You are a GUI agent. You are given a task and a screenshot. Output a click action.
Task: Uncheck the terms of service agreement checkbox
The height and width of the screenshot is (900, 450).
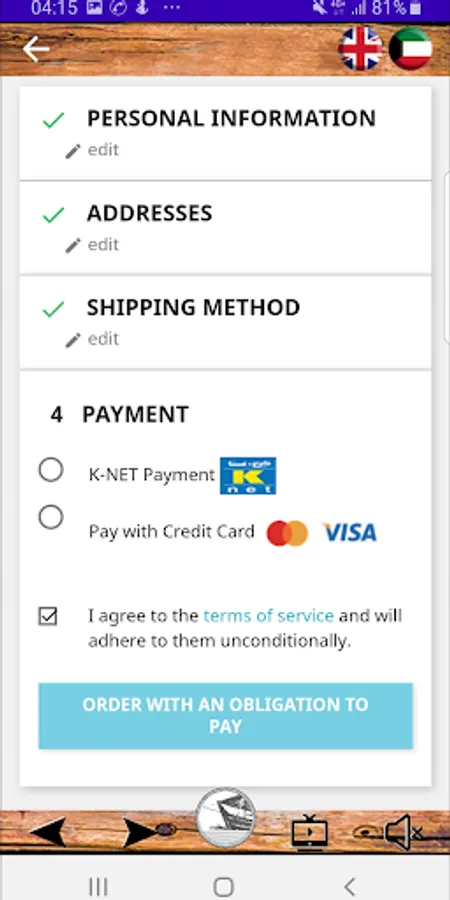(48, 616)
